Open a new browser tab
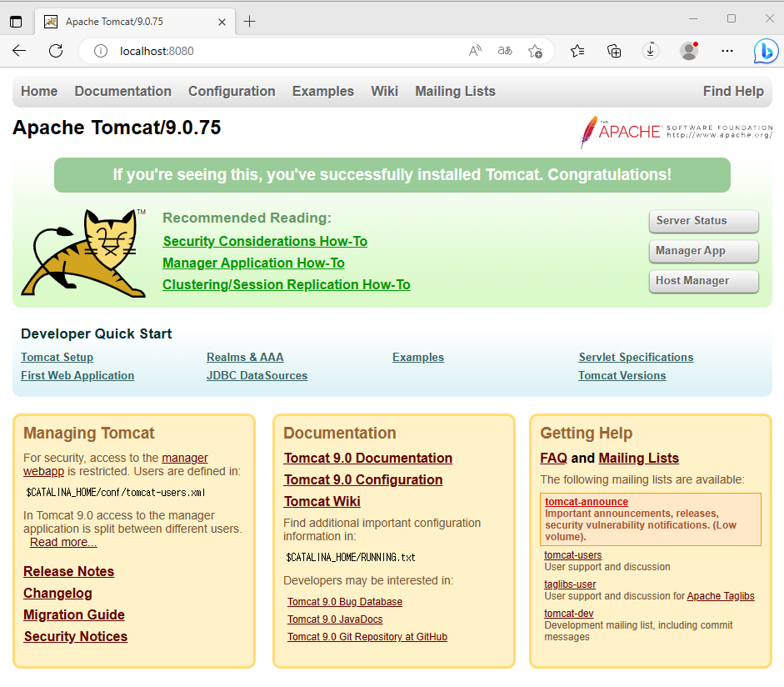This screenshot has width=784, height=687. pos(249,22)
